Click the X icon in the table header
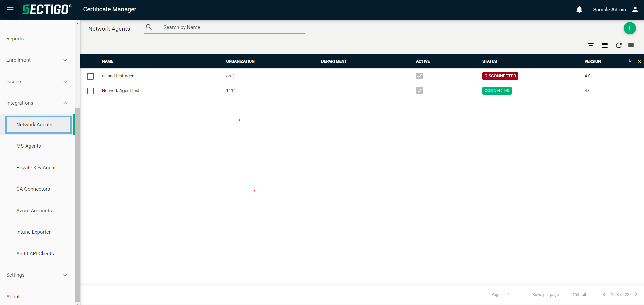Viewport: 644px width, 305px height. pyautogui.click(x=639, y=61)
